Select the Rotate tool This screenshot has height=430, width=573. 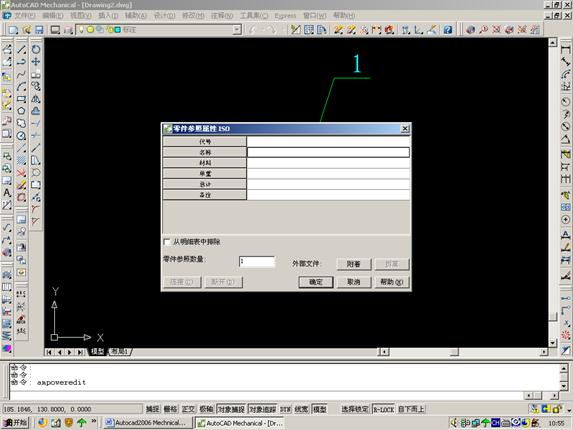(x=36, y=49)
